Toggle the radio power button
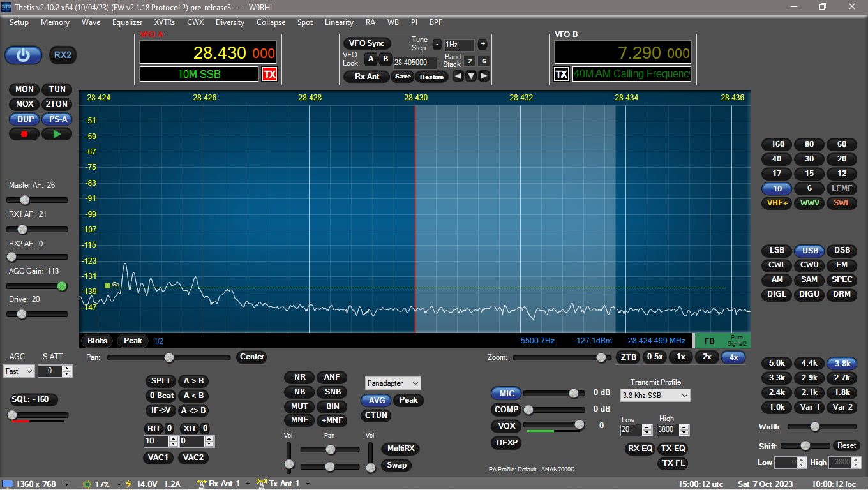The height and width of the screenshot is (490, 868). [x=24, y=56]
